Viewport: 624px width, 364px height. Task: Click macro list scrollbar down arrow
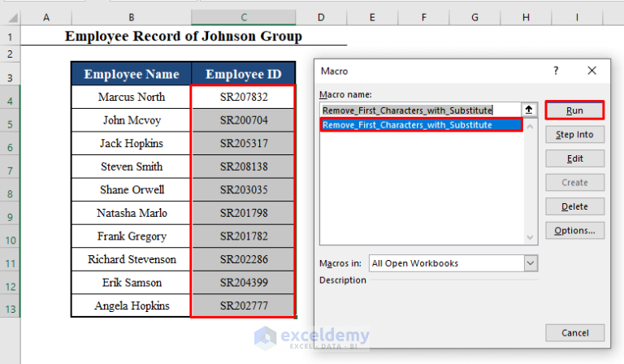pos(530,237)
